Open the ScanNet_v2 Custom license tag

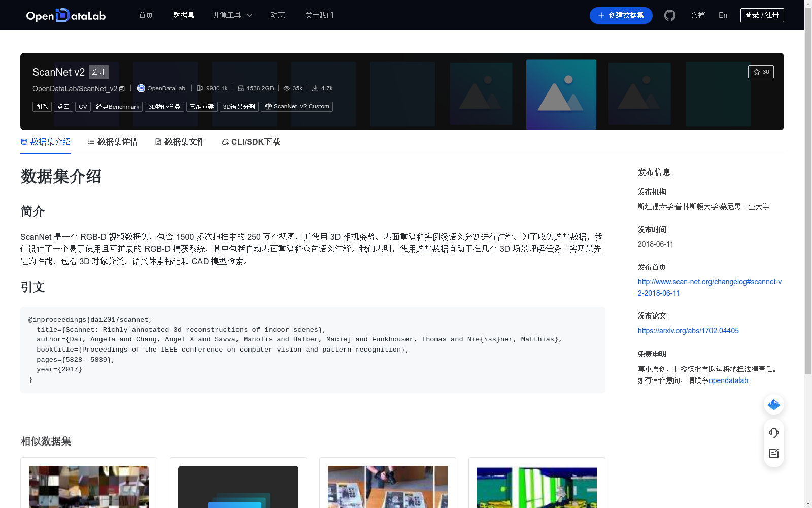tap(297, 107)
